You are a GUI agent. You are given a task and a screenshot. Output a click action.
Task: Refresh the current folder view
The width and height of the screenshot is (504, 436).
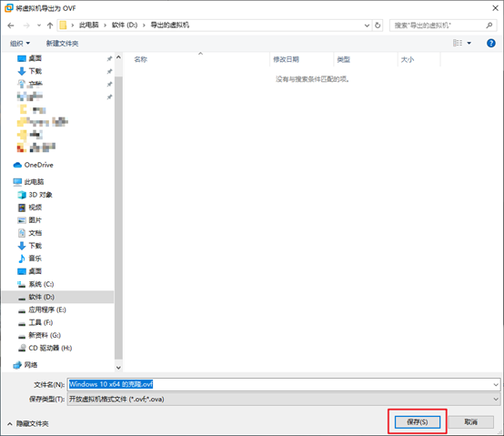(x=378, y=25)
